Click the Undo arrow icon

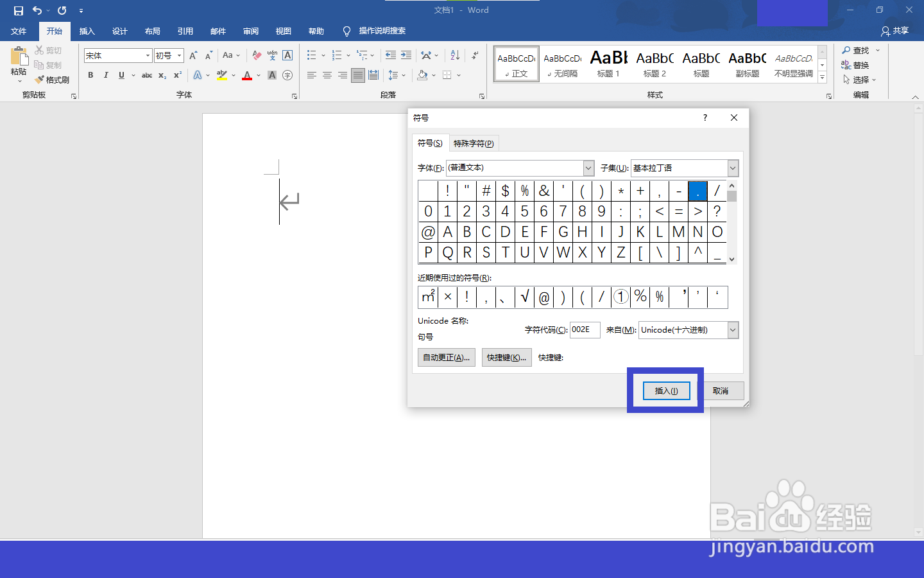pyautogui.click(x=37, y=10)
